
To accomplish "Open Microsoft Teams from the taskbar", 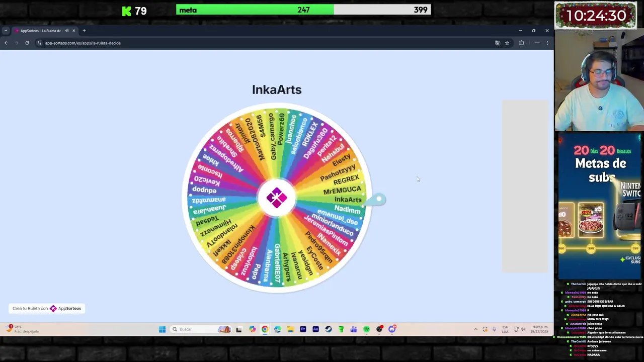I will coord(354,329).
